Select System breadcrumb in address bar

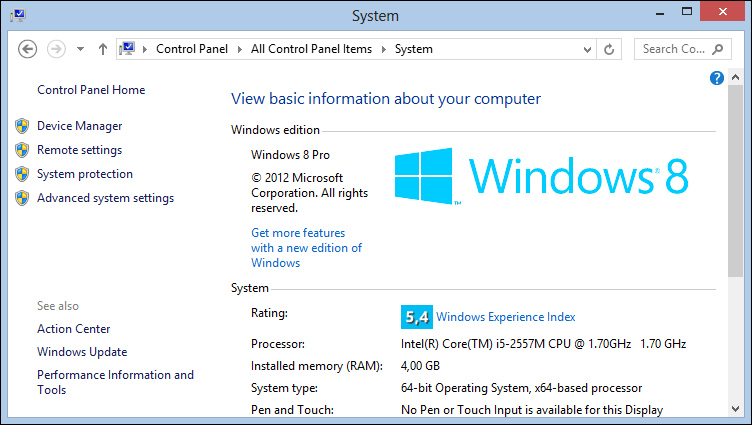[x=413, y=49]
